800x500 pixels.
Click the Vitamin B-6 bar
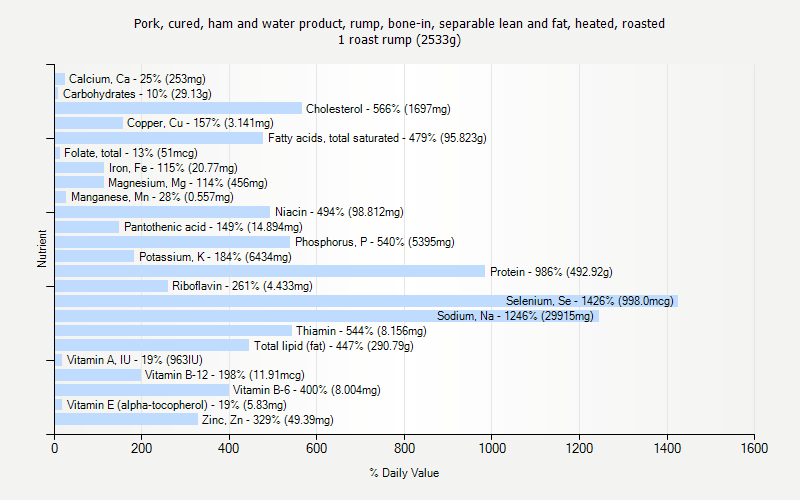142,390
